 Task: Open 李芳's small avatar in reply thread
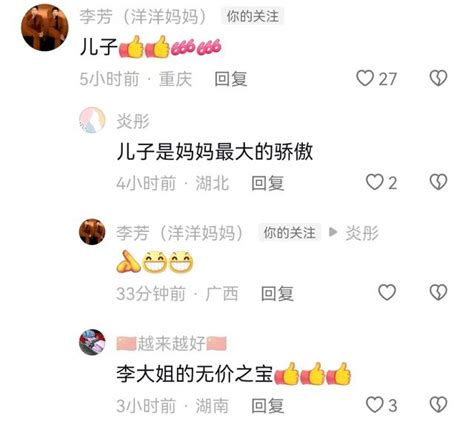92,232
